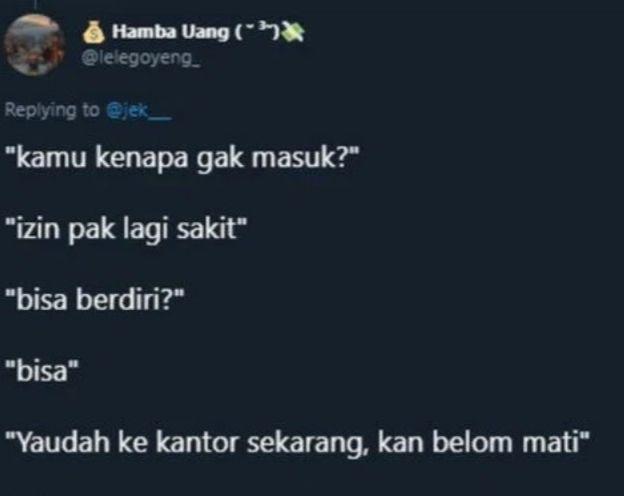Select the line "kamu kenapa gak masuk?"

183,159
